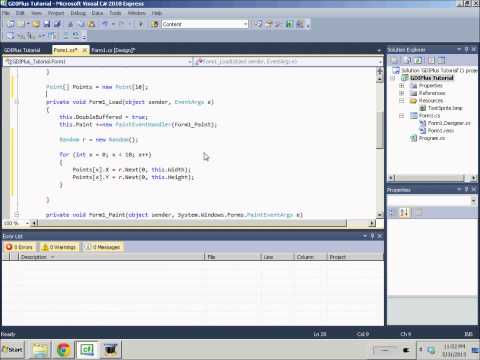Select Program.cs in Solution Explorer
This screenshot has width=480, height=360.
(432, 138)
